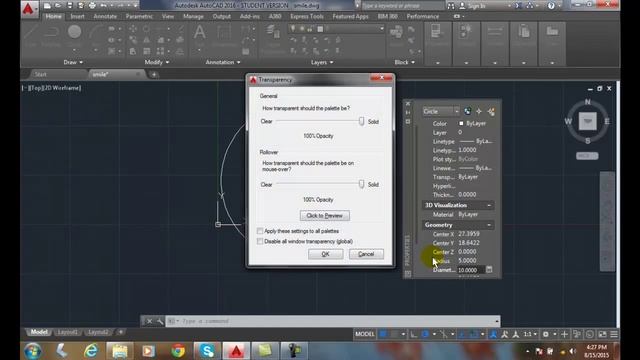Click OK in the Transparency dialog
The height and width of the screenshot is (360, 640).
coord(325,254)
